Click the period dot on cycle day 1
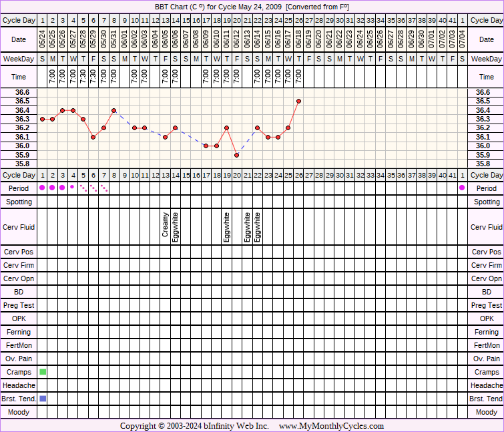Screen dimensions: 504x432 (42, 188)
